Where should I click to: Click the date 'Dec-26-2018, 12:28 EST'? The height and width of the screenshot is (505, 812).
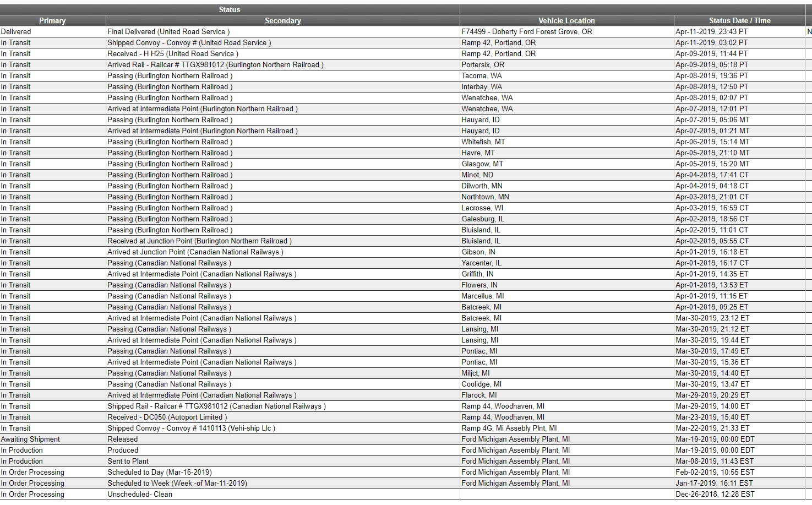pyautogui.click(x=715, y=494)
